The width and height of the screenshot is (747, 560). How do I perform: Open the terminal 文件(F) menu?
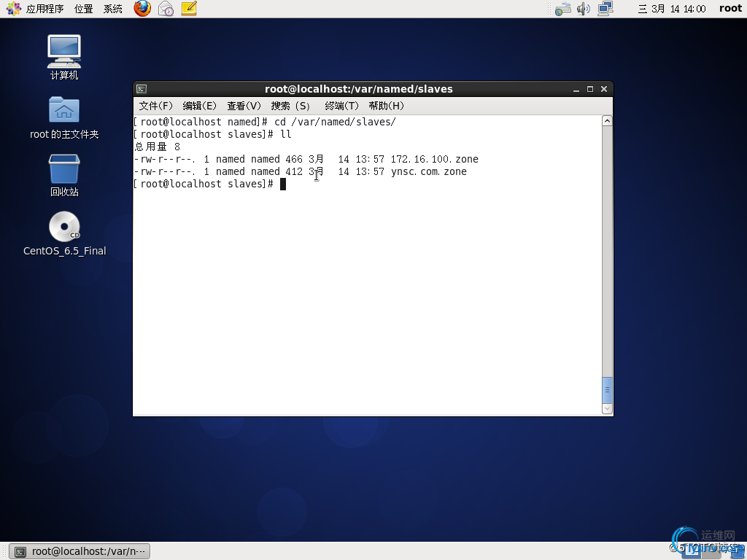(156, 106)
